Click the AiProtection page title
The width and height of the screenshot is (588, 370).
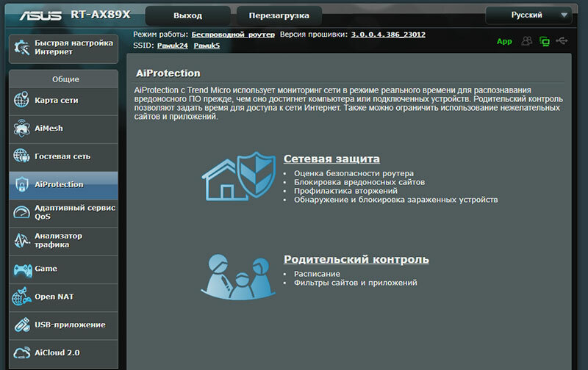coord(168,73)
